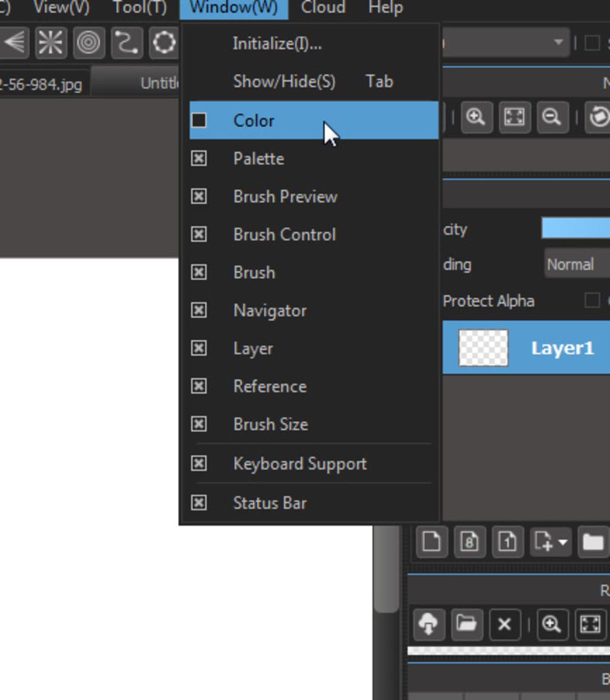Expand the add layer dropdown arrow
Viewport: 610px width, 700px height.
pyautogui.click(x=562, y=542)
